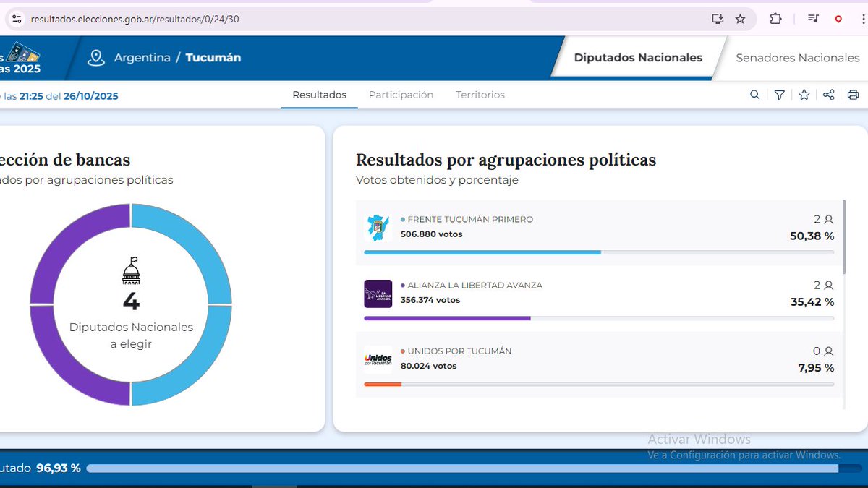The width and height of the screenshot is (868, 488).
Task: Select the FRENTE TUCUMÁN PRIMERO party name
Action: [470, 219]
